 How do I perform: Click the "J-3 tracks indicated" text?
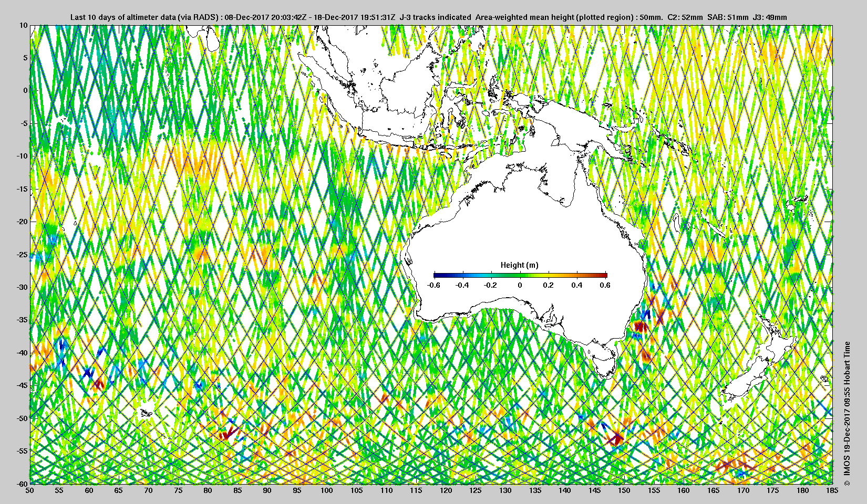coord(436,17)
